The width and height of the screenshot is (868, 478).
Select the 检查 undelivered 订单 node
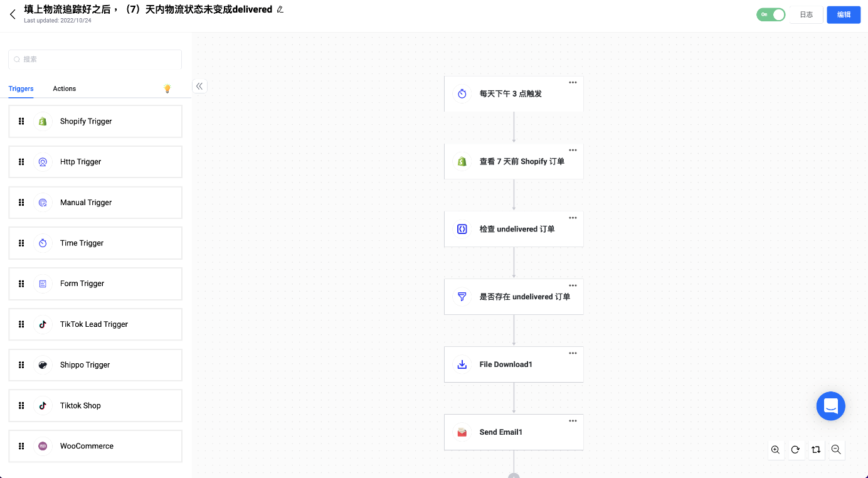coord(513,229)
